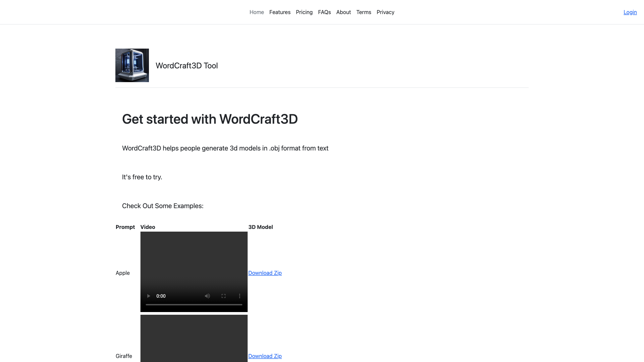This screenshot has height=362, width=644.
Task: Download the Apple 3D model zip
Action: pyautogui.click(x=265, y=273)
